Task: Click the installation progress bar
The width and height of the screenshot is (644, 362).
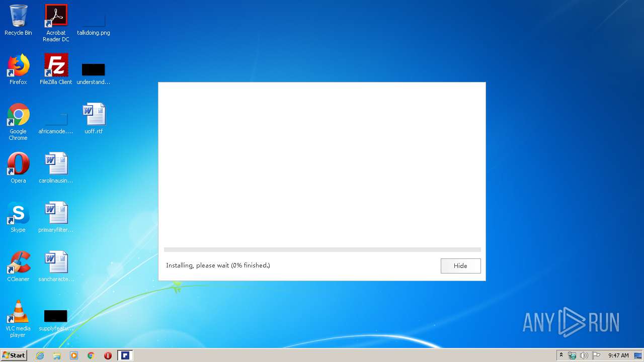Action: click(322, 249)
